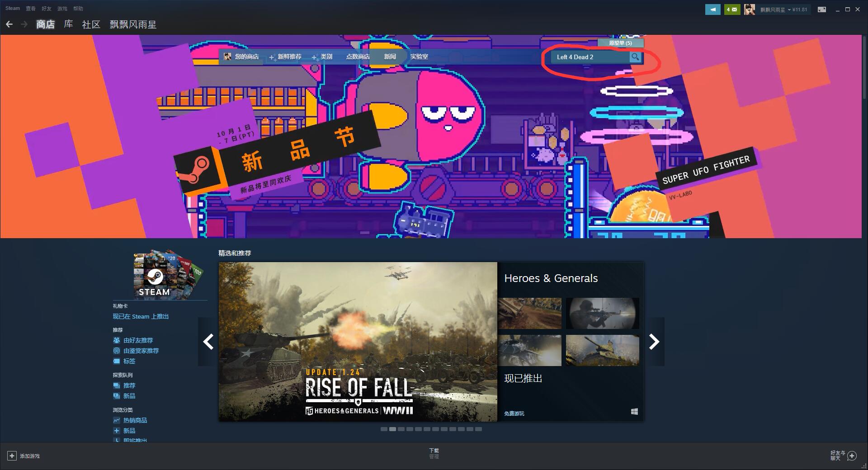Open 新闻 in store navigation
This screenshot has width=868, height=470.
point(390,56)
